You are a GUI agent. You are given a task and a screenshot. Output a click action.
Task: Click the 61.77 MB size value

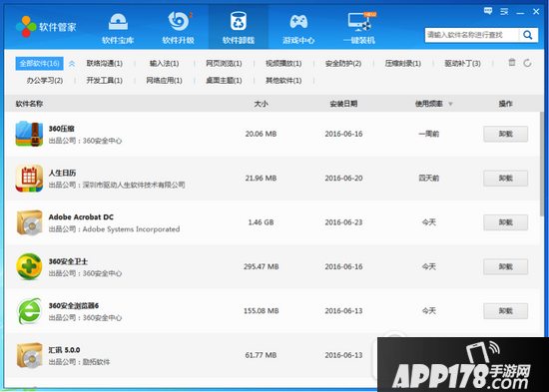pos(261,355)
